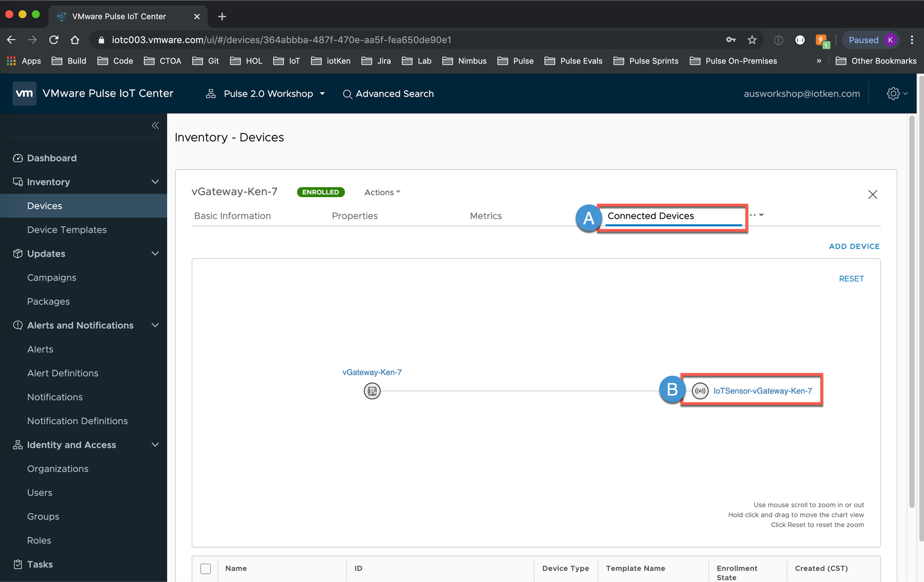Click ADD DEVICE
Viewport: 924px width, 582px height.
[854, 246]
